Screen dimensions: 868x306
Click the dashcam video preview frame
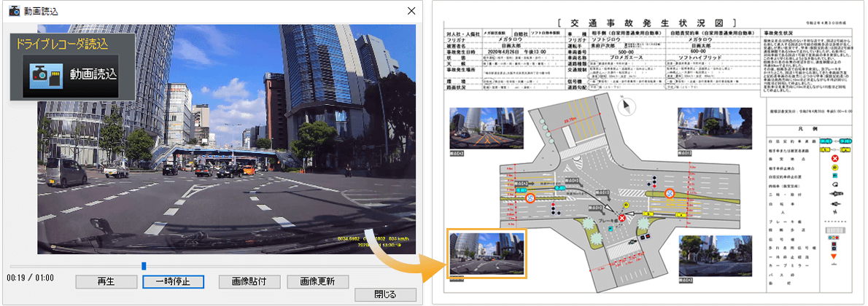pos(226,138)
